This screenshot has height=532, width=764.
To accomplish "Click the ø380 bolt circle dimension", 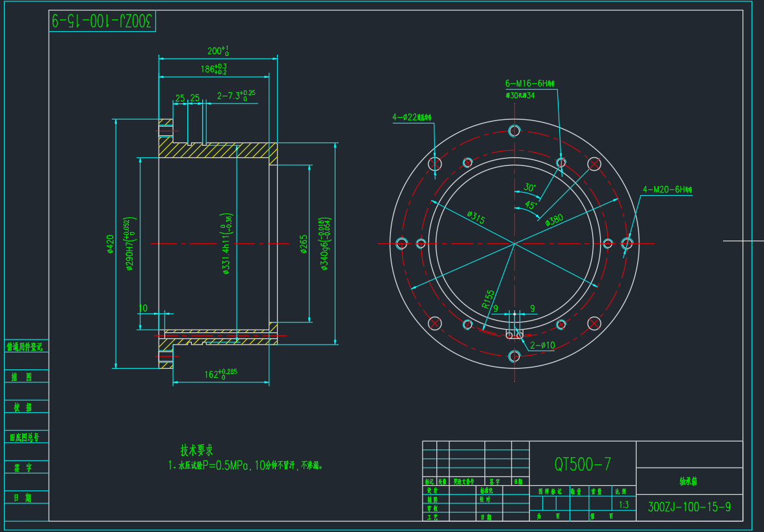I will [555, 219].
